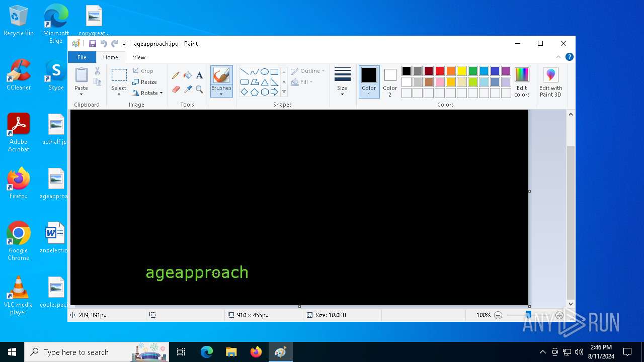
Task: Choose the Hexagon shape
Action: [264, 92]
